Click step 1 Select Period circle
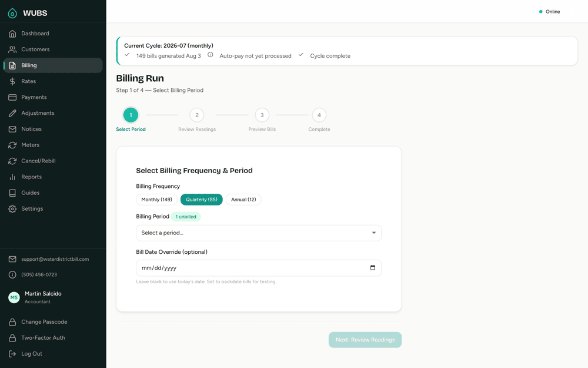 tap(131, 115)
